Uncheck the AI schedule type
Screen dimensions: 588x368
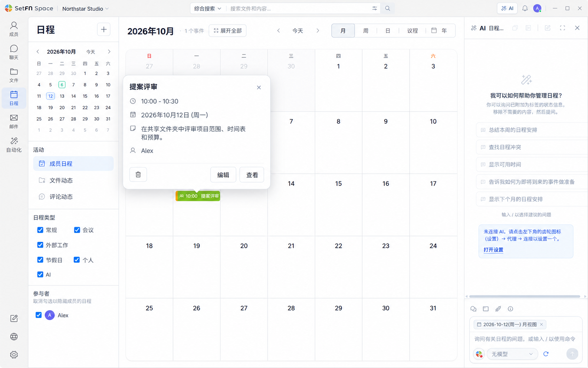pos(40,275)
